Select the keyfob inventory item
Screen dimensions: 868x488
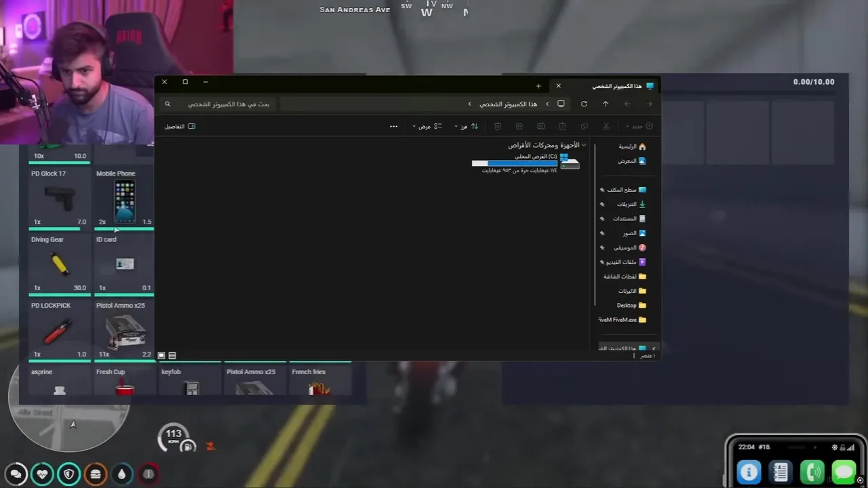coord(189,381)
